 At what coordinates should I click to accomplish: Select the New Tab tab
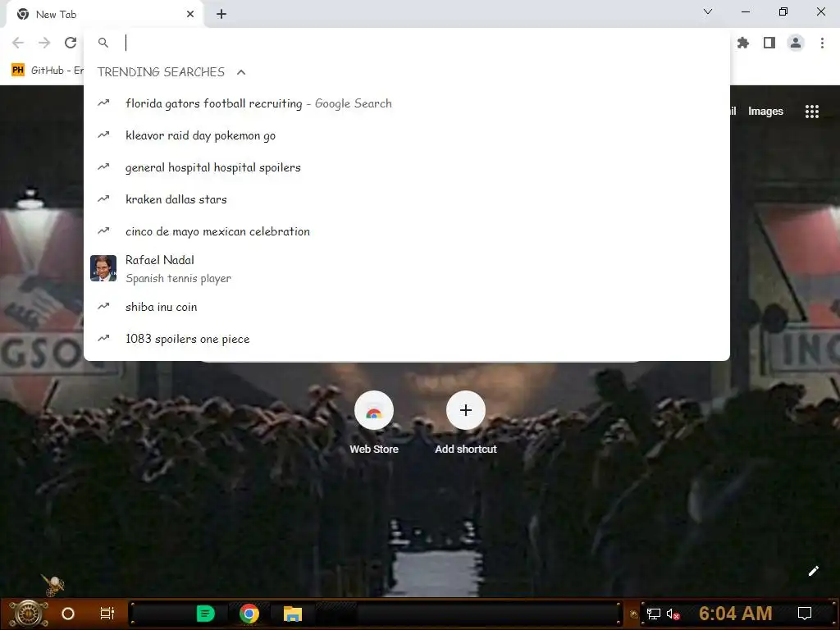tap(104, 15)
